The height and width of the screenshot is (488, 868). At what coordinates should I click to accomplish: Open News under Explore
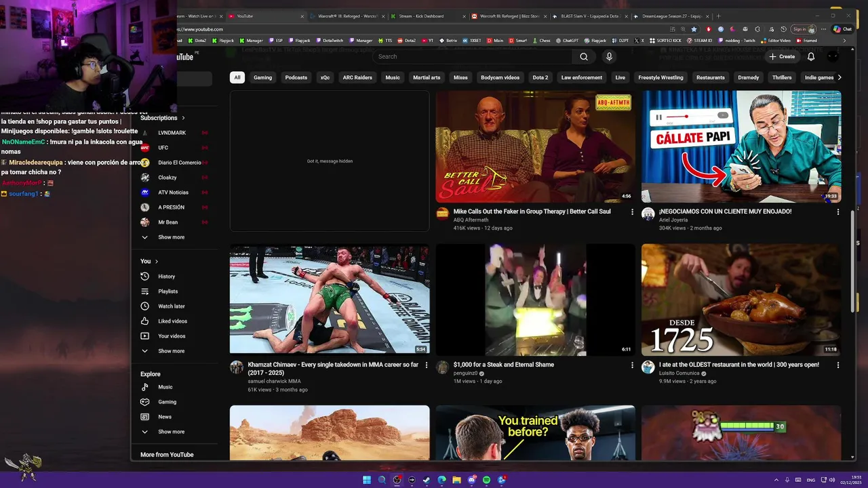(165, 417)
